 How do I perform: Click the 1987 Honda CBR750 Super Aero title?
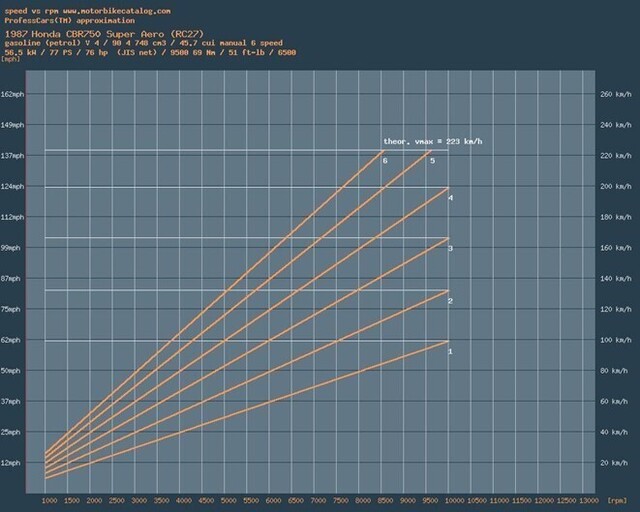pyautogui.click(x=82, y=33)
